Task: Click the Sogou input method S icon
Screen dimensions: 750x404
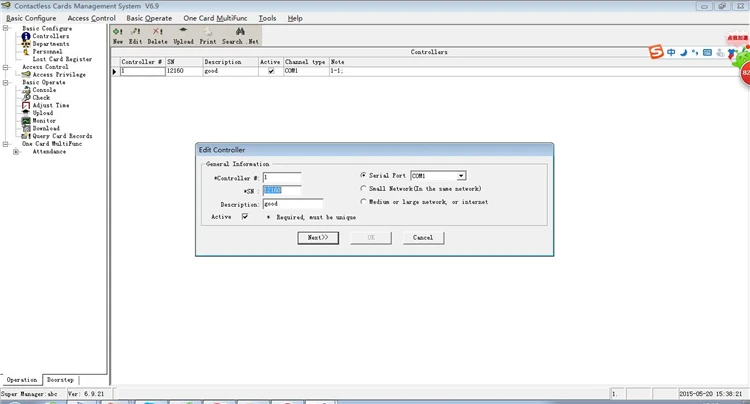Action: (x=656, y=52)
